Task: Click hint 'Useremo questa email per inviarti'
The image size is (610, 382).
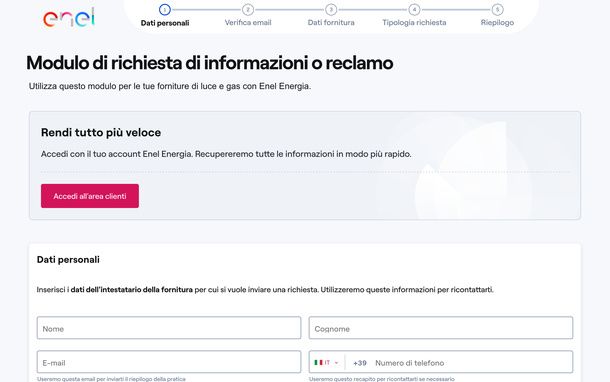Action: 111,379
